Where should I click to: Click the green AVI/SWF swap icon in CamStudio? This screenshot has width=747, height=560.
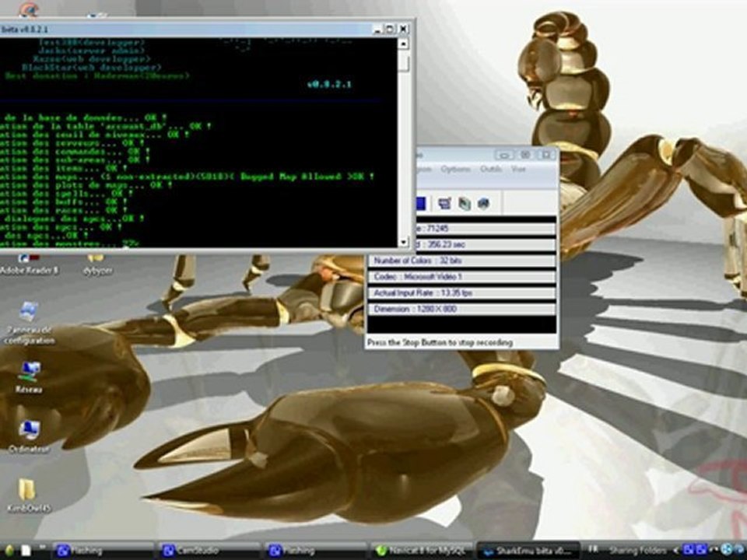(x=465, y=204)
